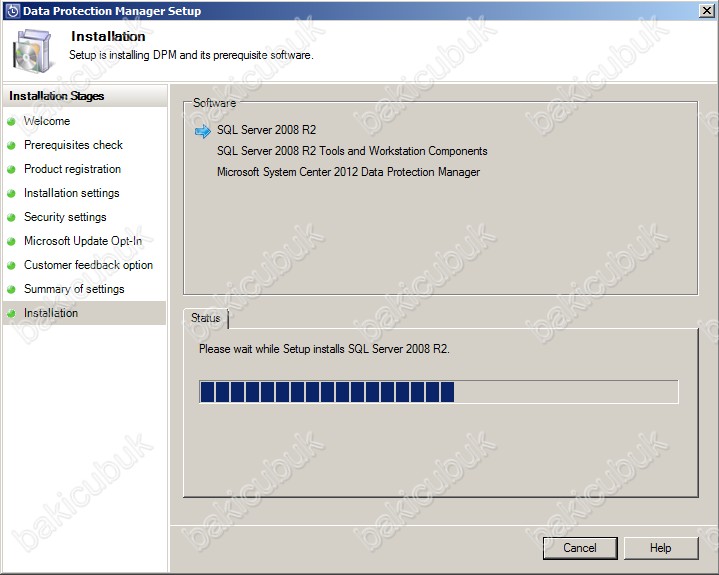The height and width of the screenshot is (575, 719).
Task: Select the Microsoft Update Opt-In stage
Action: pos(83,241)
